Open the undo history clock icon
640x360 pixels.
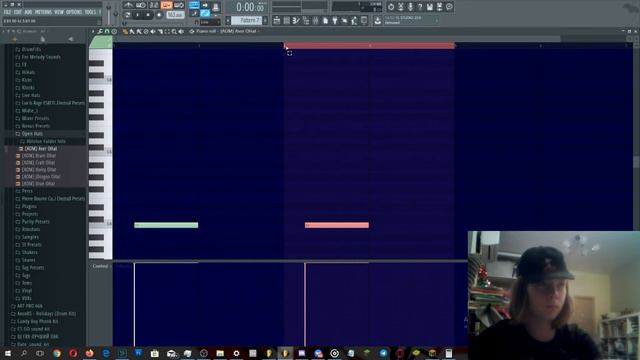point(391,7)
